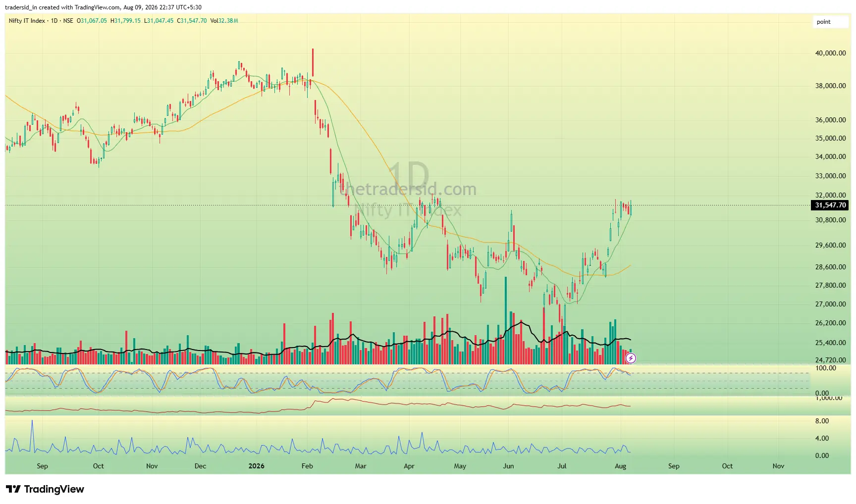The height and width of the screenshot is (504, 856).
Task: Select the 35,000.00 price level label
Action: (x=830, y=138)
